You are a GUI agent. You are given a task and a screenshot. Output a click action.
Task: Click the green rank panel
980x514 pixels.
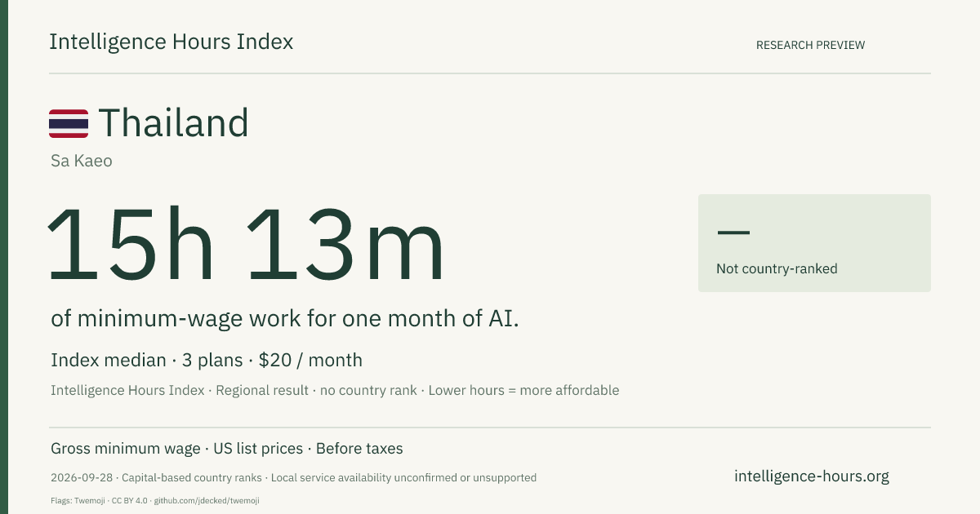(814, 243)
